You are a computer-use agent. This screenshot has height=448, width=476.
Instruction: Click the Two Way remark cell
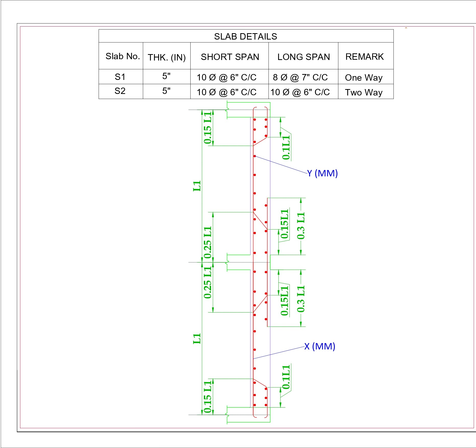click(364, 92)
